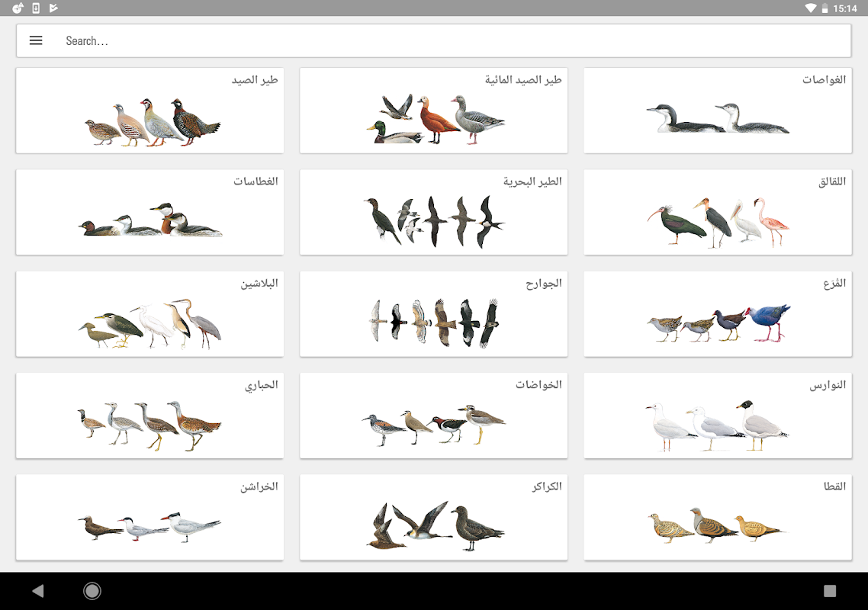Open the الكراكر skuas category
Viewport: 868px width, 610px height.
pos(433,517)
